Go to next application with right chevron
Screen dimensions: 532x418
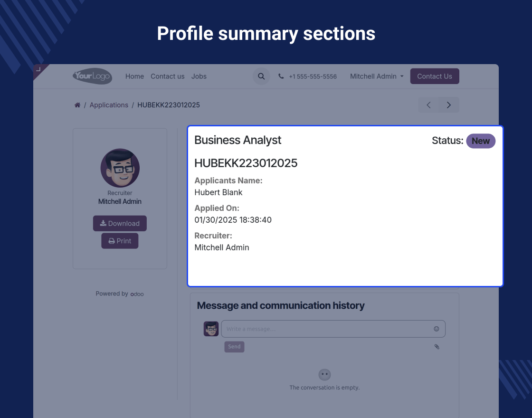[x=449, y=105]
